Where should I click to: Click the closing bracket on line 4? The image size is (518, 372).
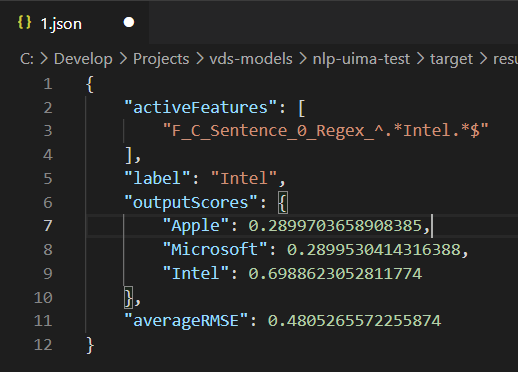click(128, 155)
